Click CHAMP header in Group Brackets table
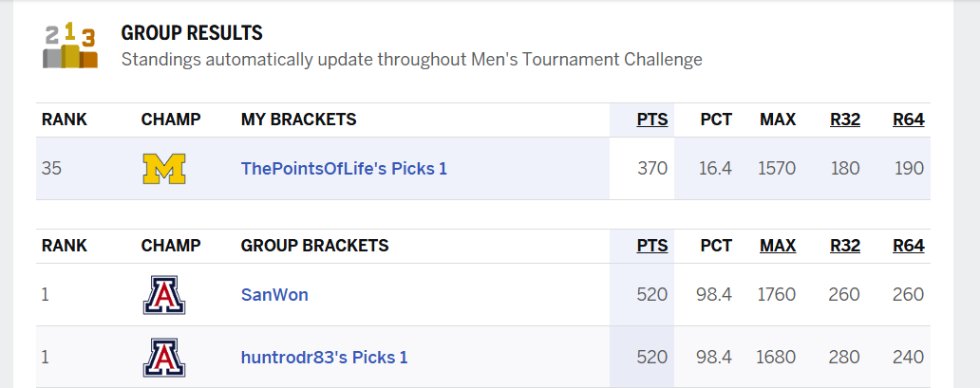Viewport: 980px width, 388px height. click(x=171, y=246)
